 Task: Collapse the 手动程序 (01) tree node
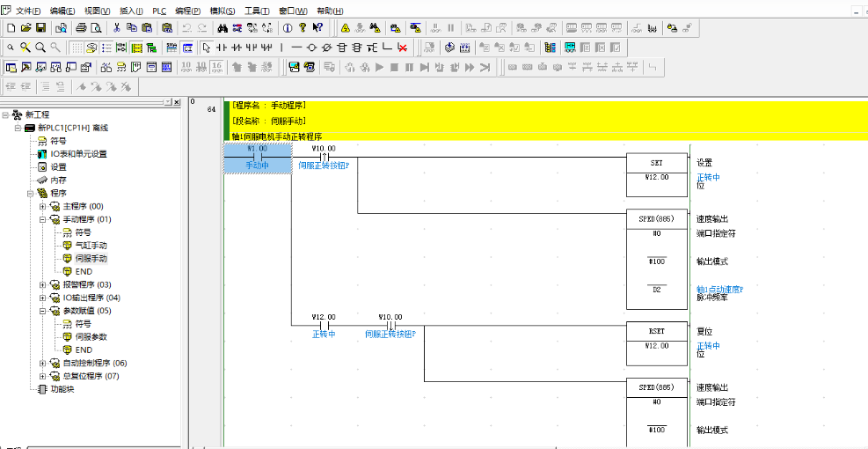tap(43, 219)
